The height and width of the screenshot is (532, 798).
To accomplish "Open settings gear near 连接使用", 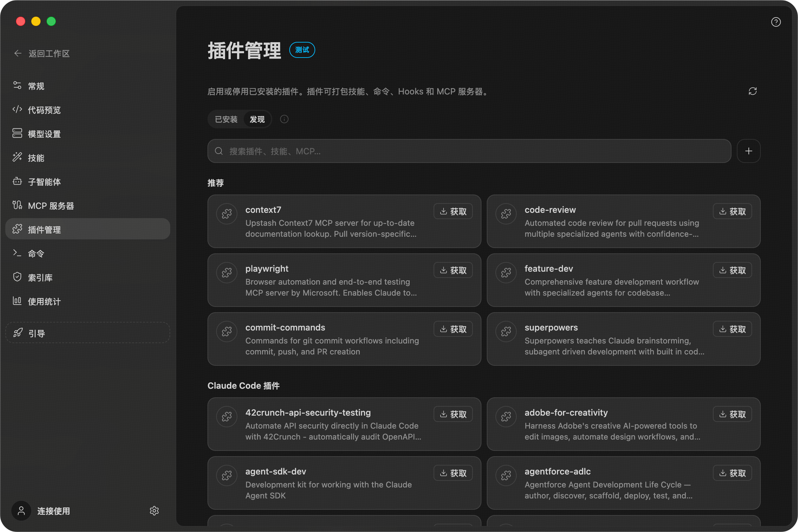I will pyautogui.click(x=154, y=511).
